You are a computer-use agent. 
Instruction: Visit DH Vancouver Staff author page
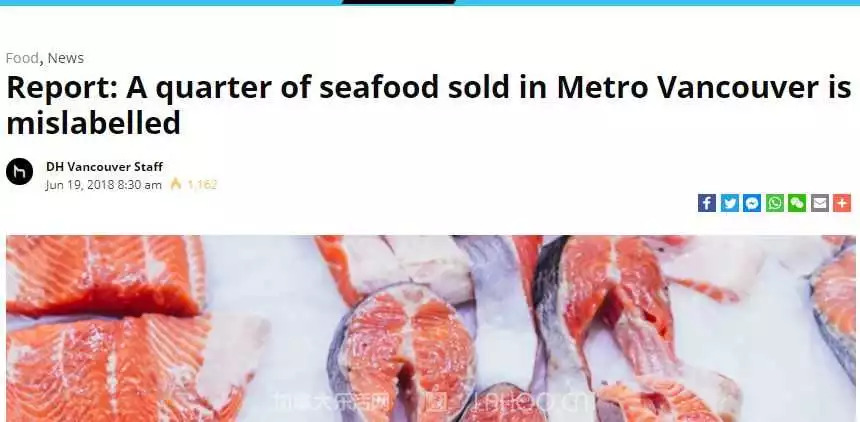104,166
